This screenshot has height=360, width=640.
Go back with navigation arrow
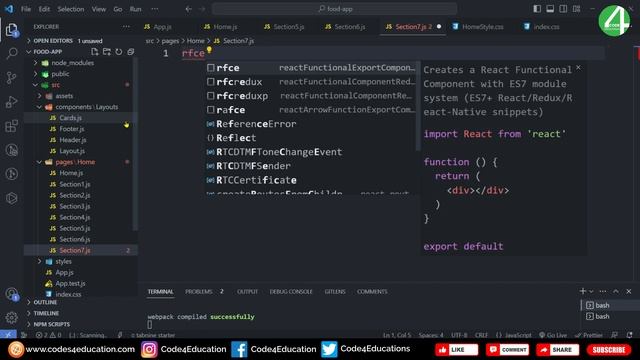(189, 9)
